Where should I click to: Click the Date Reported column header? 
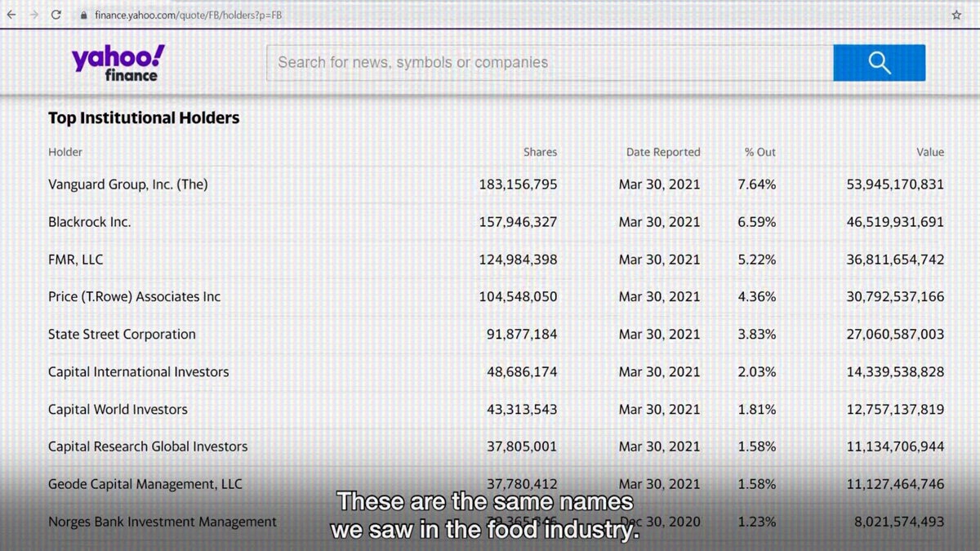(662, 152)
